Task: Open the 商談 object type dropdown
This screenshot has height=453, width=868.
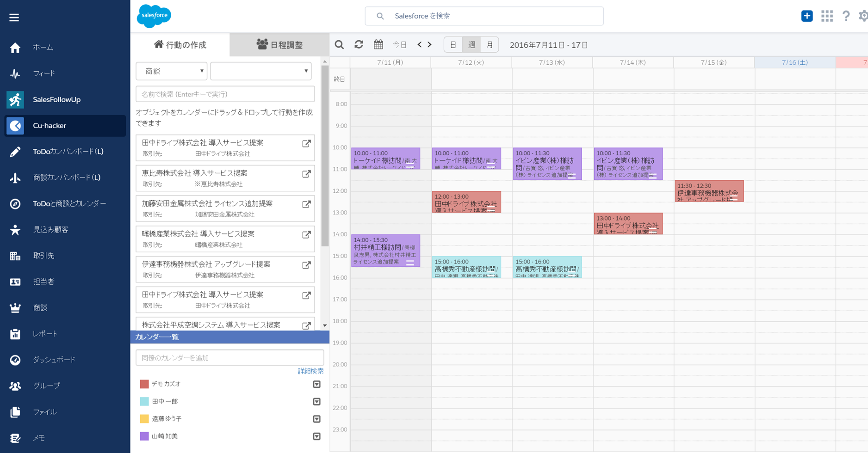Action: click(x=172, y=71)
